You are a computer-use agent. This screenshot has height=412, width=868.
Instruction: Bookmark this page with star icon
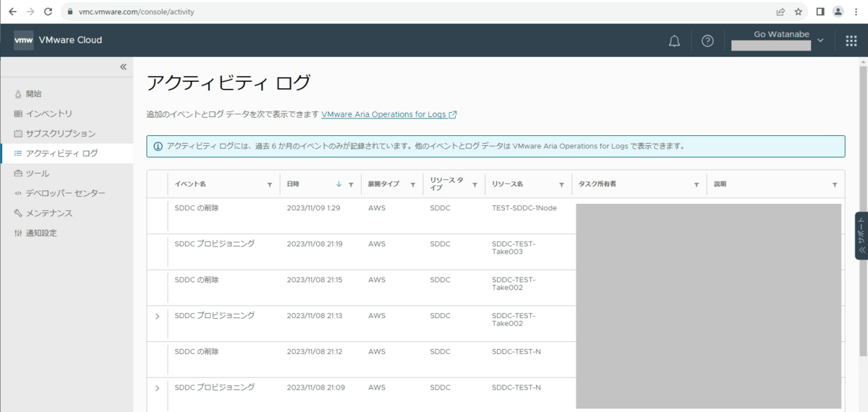coord(799,12)
